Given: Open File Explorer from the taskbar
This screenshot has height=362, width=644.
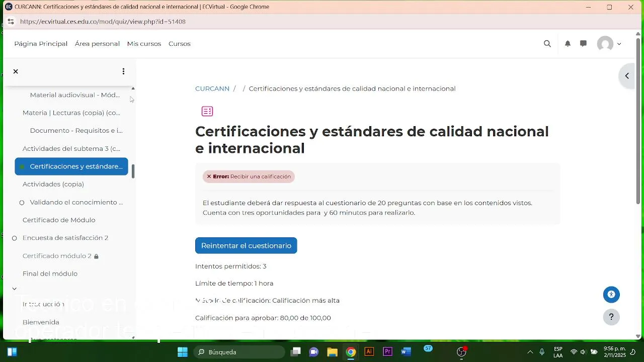Looking at the screenshot, I should coord(332,352).
